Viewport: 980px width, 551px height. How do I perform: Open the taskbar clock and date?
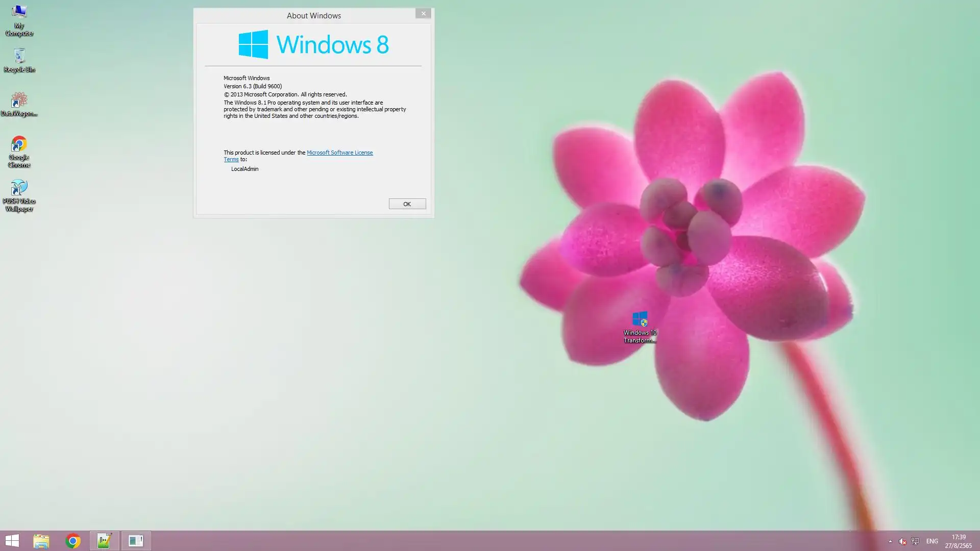[958, 541]
